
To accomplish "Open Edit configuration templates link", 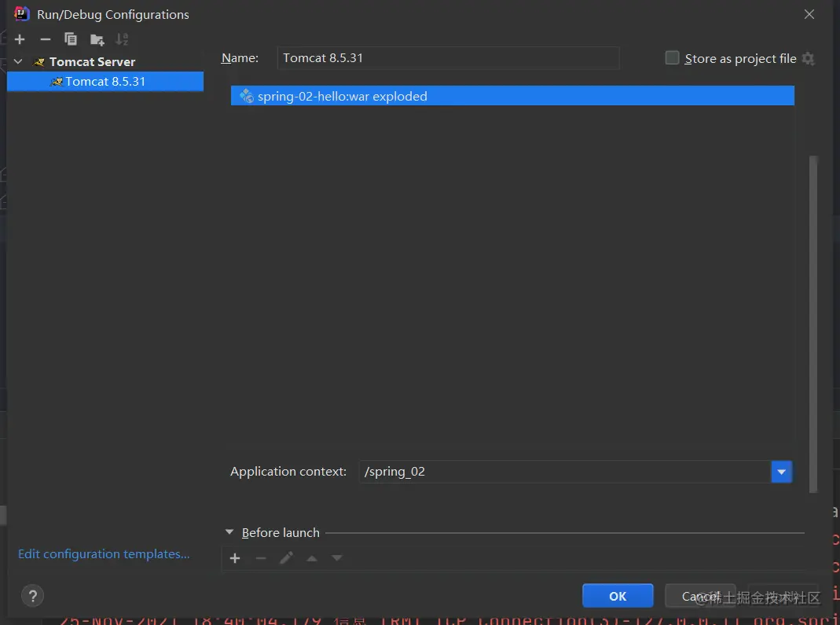I will 104,553.
